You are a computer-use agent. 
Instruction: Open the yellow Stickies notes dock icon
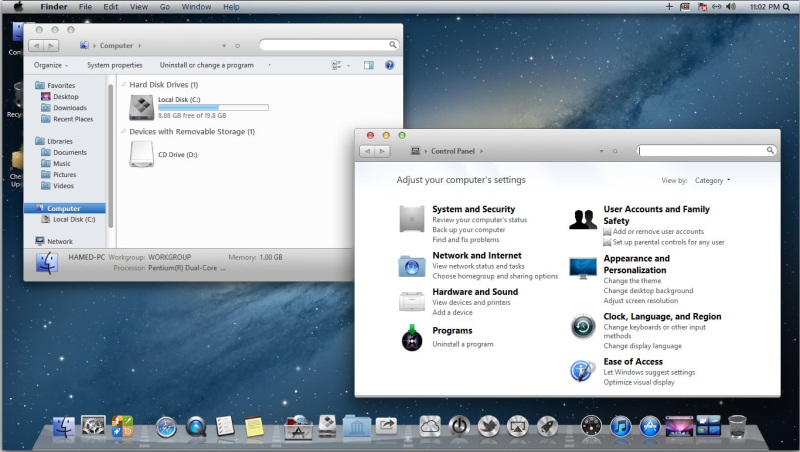pyautogui.click(x=254, y=426)
